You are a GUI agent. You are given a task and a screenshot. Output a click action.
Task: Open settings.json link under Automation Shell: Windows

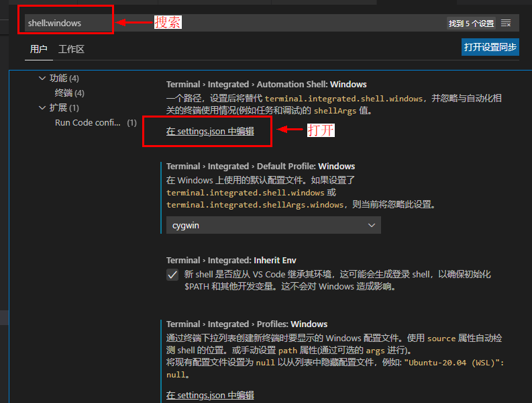210,131
